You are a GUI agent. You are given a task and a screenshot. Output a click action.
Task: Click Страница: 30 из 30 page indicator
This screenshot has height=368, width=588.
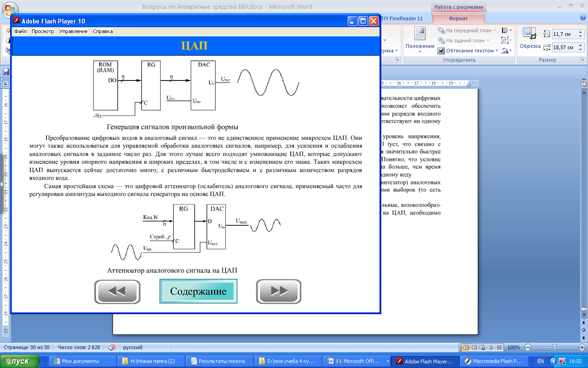27,347
